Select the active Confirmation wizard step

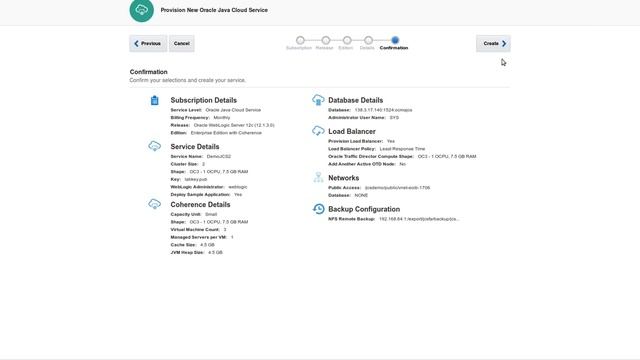tap(395, 40)
